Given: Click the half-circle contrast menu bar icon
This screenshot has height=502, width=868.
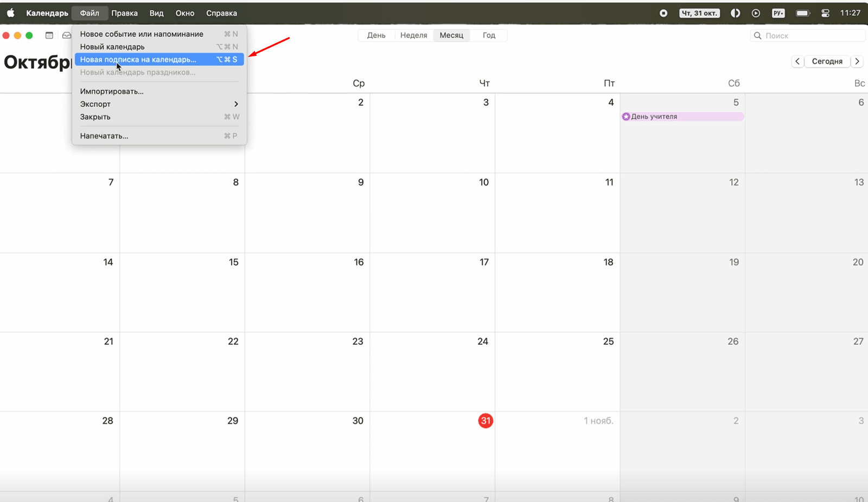Looking at the screenshot, I should pos(735,13).
